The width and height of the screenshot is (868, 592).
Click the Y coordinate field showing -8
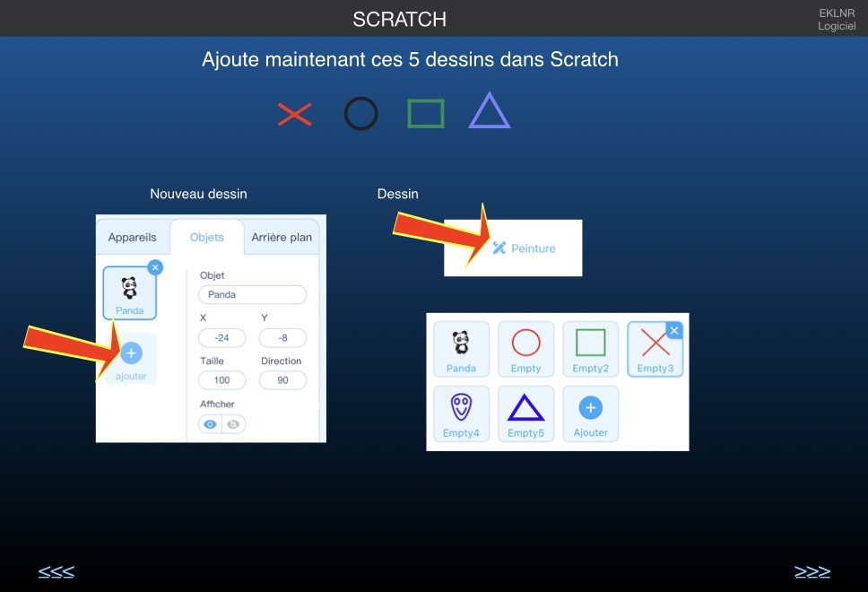click(x=282, y=338)
